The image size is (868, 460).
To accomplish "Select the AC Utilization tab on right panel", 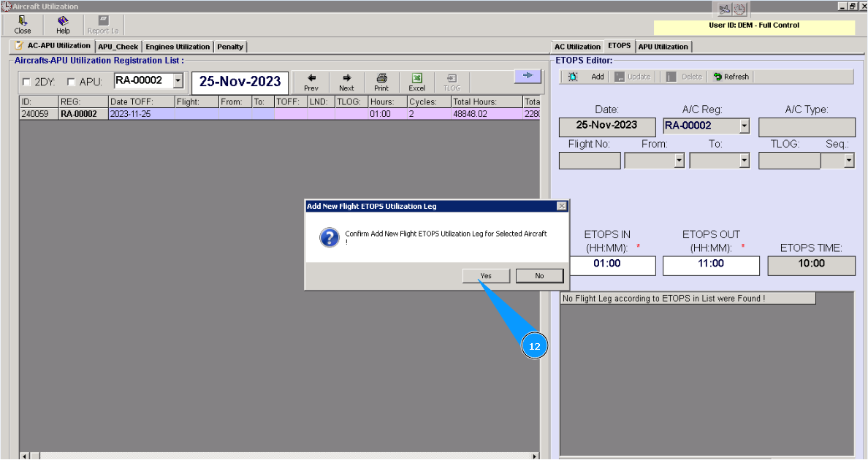I will pyautogui.click(x=577, y=47).
